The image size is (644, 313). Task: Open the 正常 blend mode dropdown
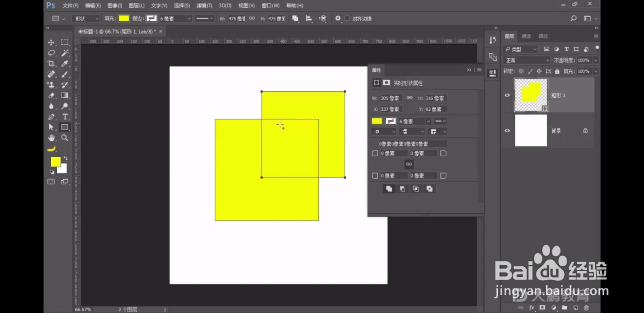click(x=526, y=60)
